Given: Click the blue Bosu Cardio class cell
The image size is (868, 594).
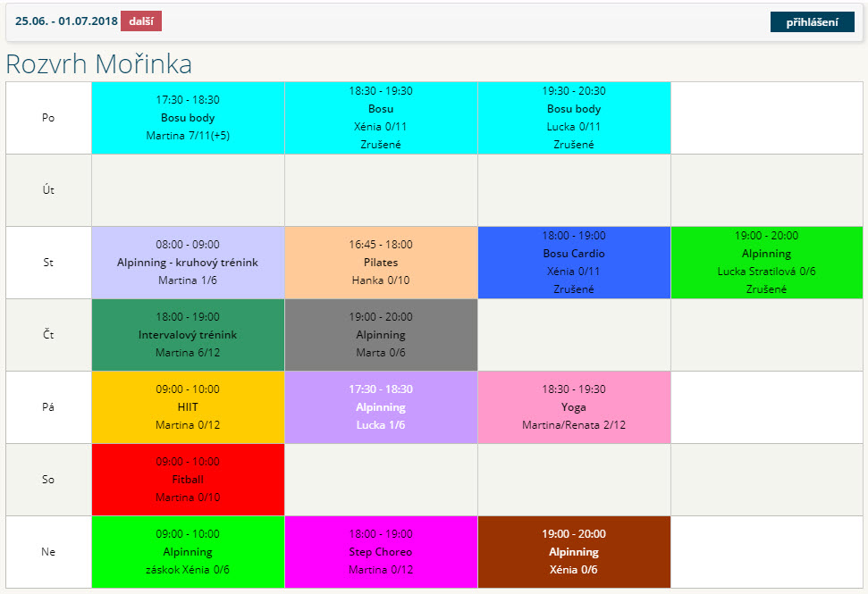Looking at the screenshot, I should [x=574, y=263].
